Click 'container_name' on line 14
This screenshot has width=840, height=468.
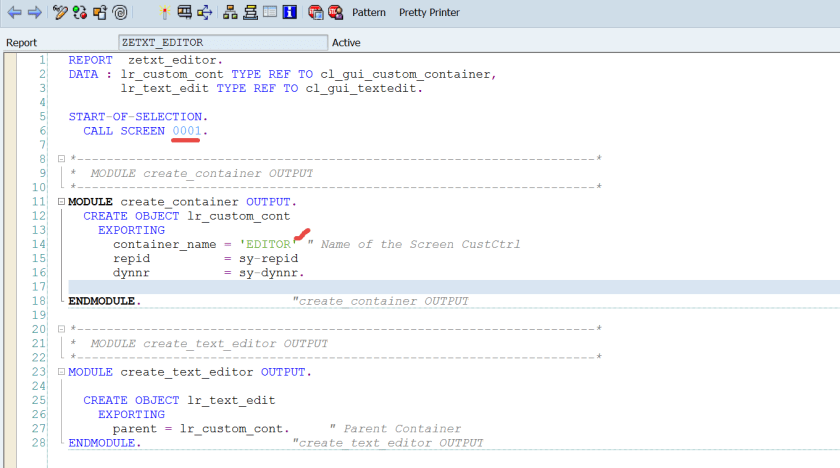pos(164,245)
